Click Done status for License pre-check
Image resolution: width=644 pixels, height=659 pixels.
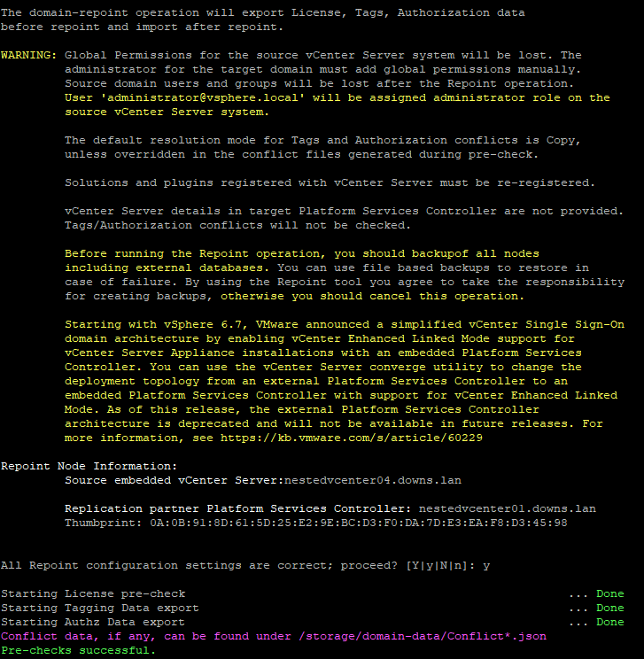coord(609,593)
